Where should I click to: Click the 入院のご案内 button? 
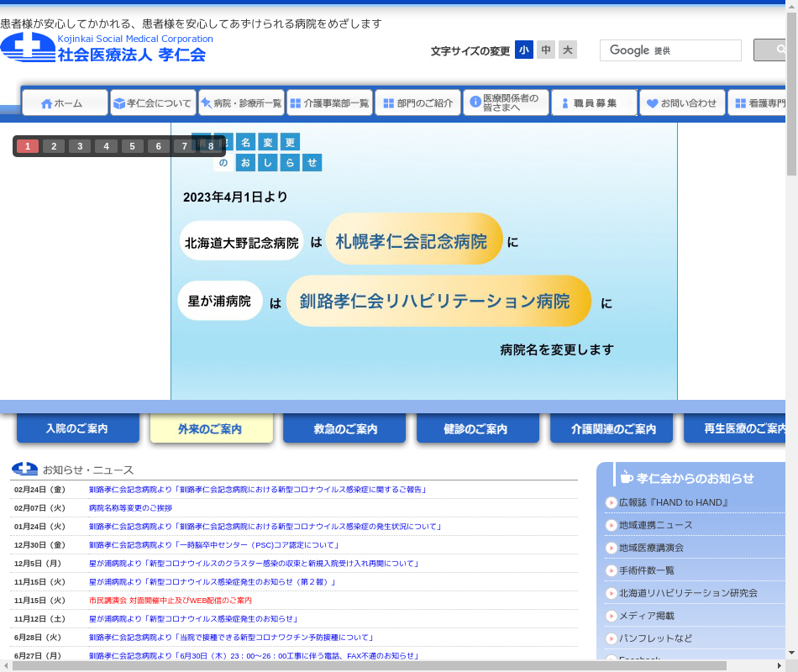coord(77,428)
